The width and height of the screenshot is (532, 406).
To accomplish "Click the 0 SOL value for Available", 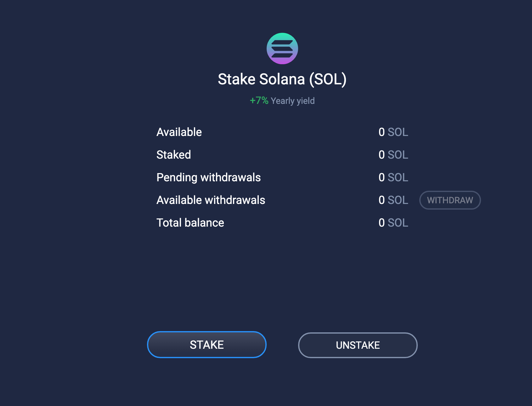I will [x=393, y=132].
